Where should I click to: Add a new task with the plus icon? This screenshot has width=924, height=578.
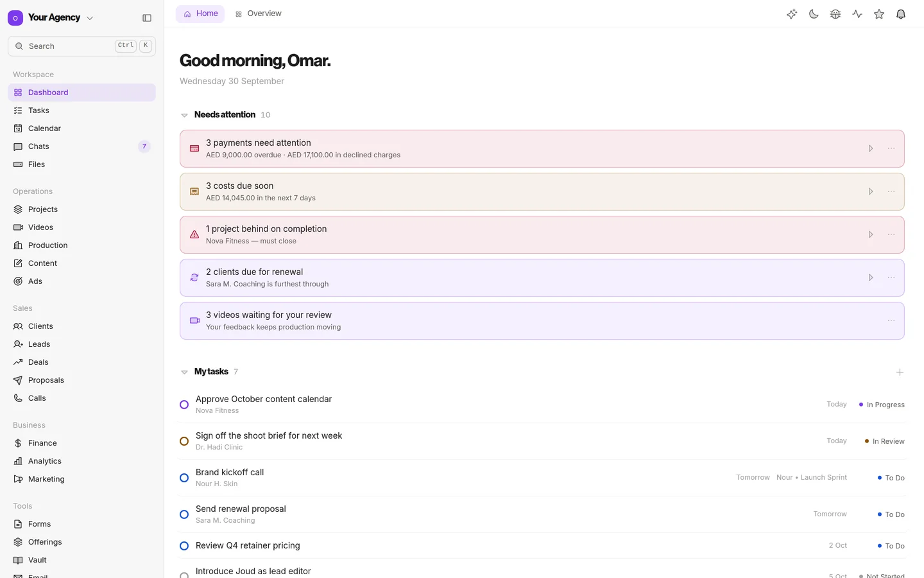point(900,372)
